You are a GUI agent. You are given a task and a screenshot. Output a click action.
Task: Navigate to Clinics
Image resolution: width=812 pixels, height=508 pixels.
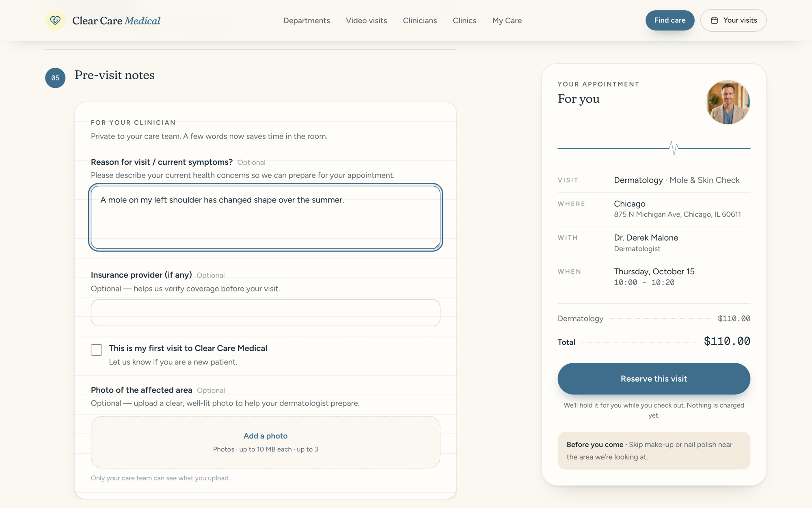(x=464, y=20)
